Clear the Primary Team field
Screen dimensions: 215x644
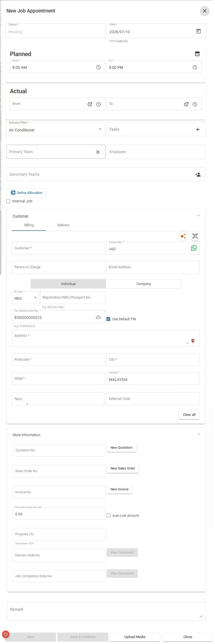pyautogui.click(x=98, y=152)
